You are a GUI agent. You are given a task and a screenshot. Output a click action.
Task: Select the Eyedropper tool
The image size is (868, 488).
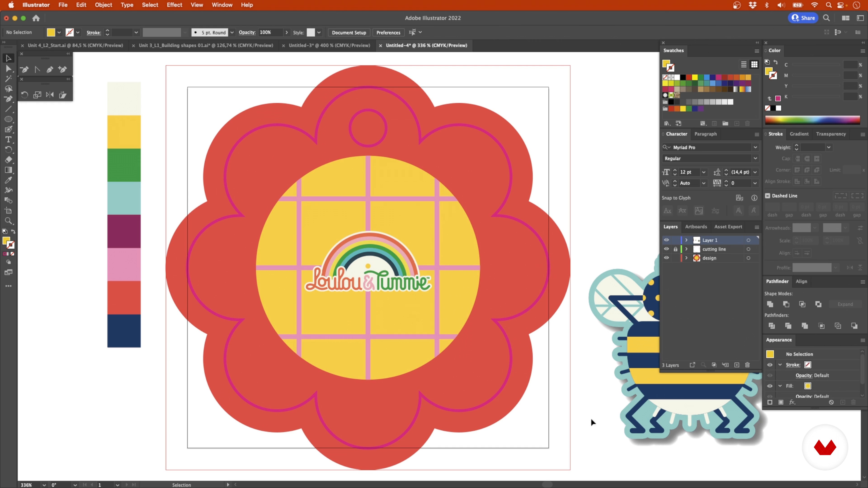tap(8, 180)
